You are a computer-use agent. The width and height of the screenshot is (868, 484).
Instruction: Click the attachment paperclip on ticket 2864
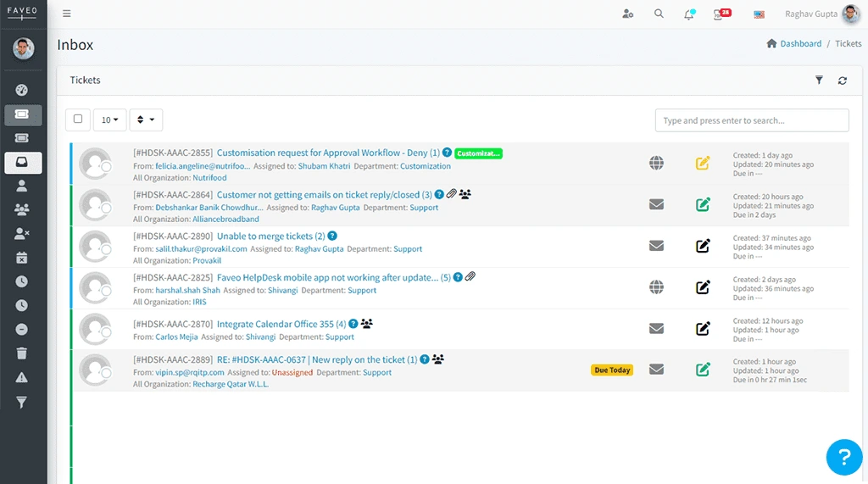[x=452, y=194]
